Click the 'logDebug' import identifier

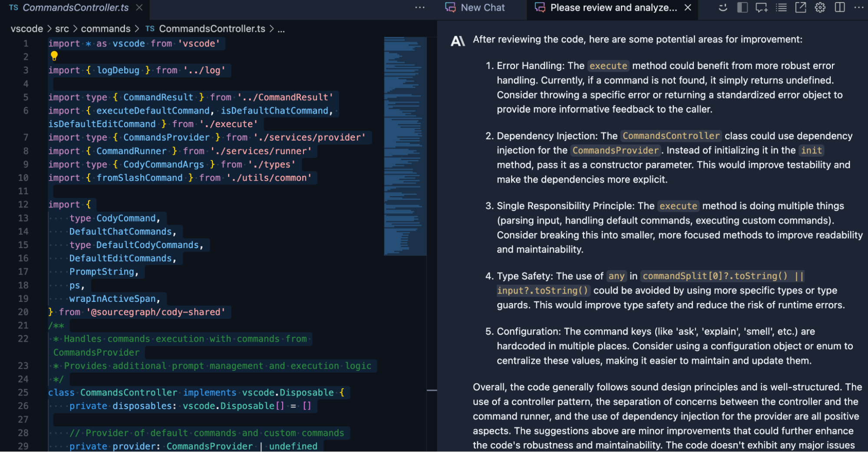pos(118,70)
